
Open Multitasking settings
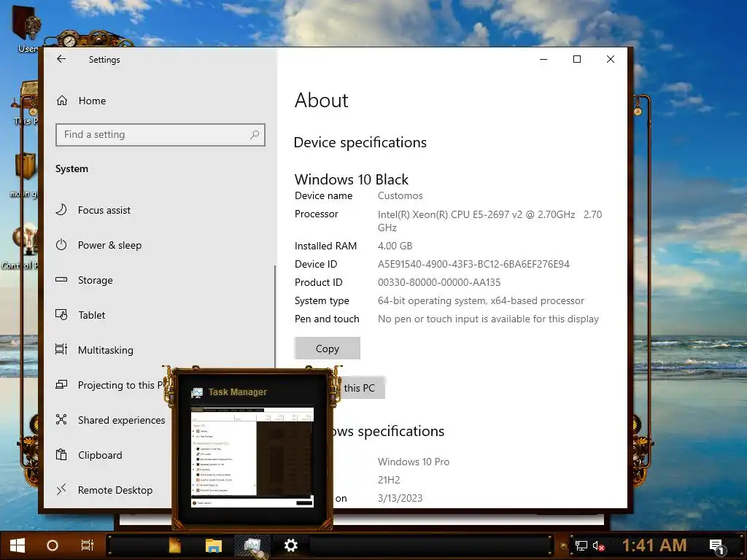pos(105,350)
